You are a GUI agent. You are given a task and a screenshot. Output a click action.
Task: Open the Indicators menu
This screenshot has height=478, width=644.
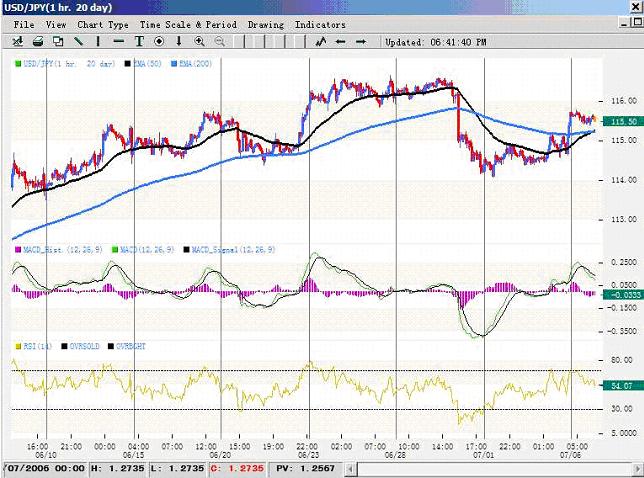click(x=320, y=24)
